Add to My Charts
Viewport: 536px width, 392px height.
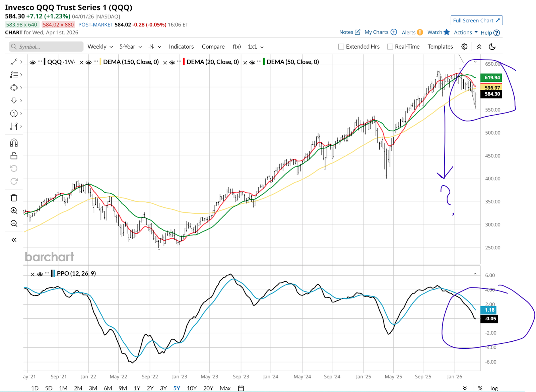tap(381, 32)
